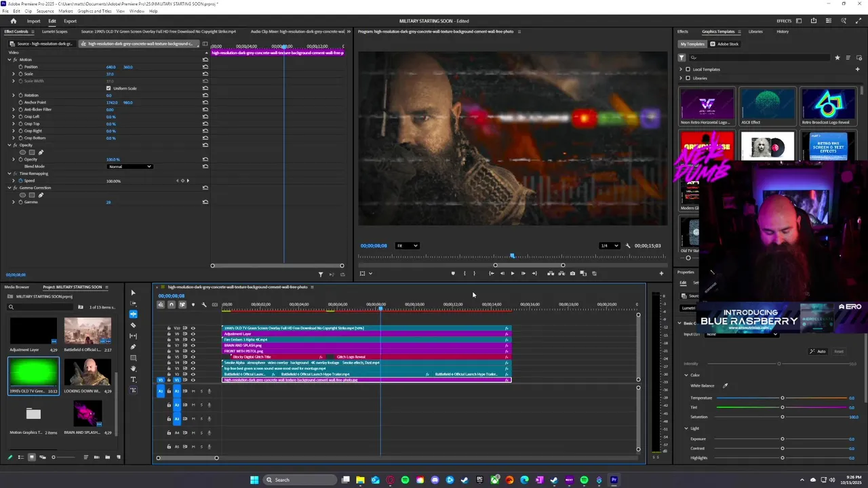
Task: Filter Effect Controls properties funnel icon
Action: 321,274
